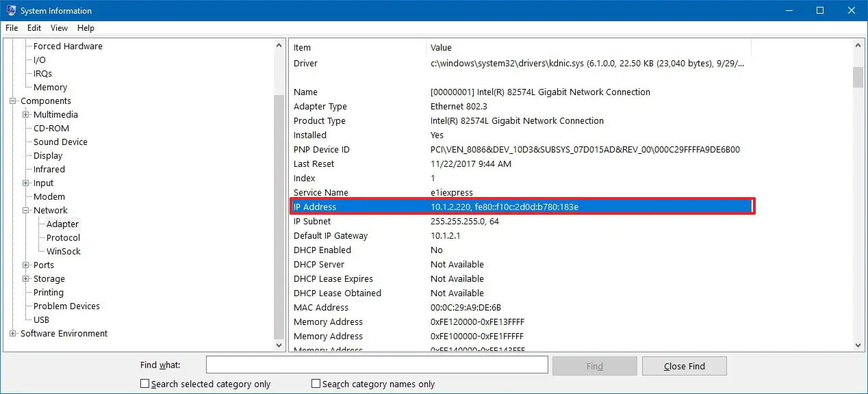Click the Find button

pos(594,366)
